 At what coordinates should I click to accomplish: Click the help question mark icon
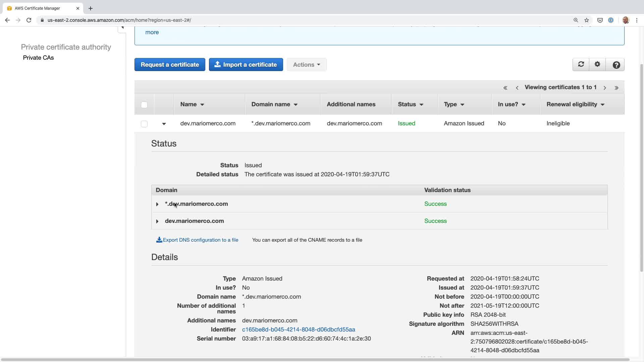tap(616, 65)
